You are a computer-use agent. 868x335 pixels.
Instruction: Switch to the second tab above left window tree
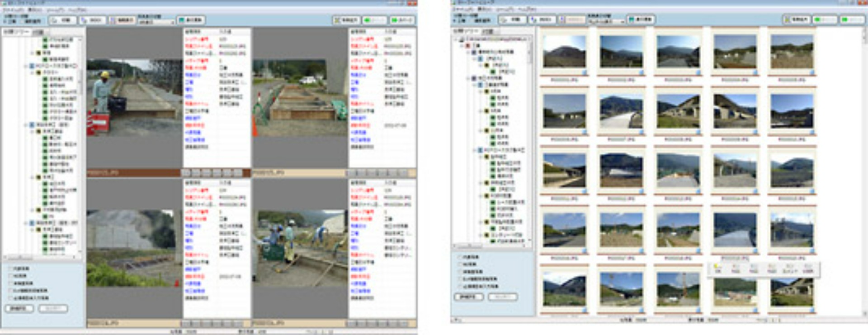pyautogui.click(x=38, y=32)
